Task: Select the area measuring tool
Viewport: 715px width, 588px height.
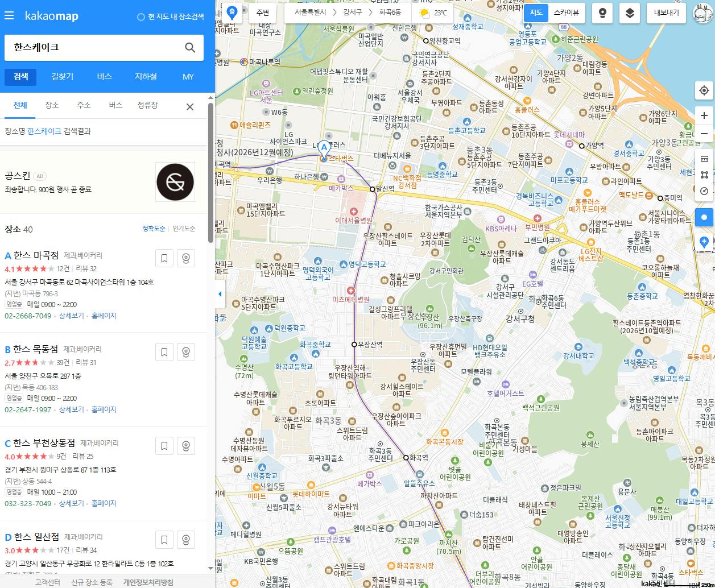Action: [704, 175]
